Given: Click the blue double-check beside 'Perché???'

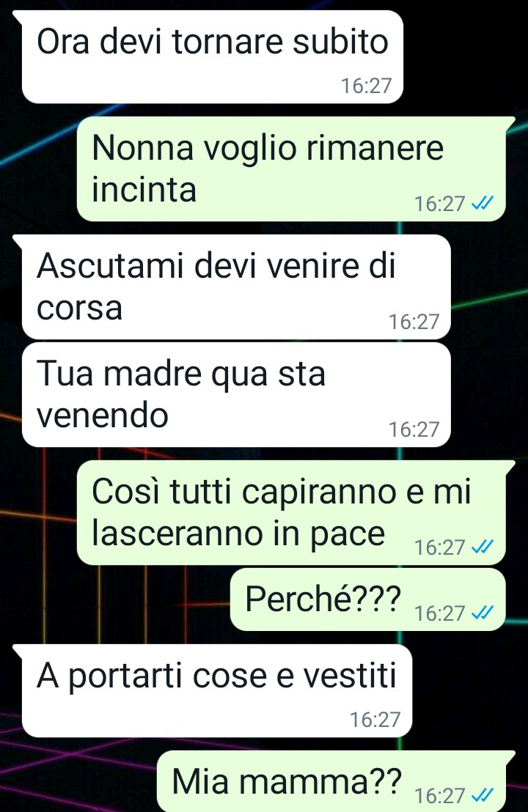Looking at the screenshot, I should click(x=482, y=613).
